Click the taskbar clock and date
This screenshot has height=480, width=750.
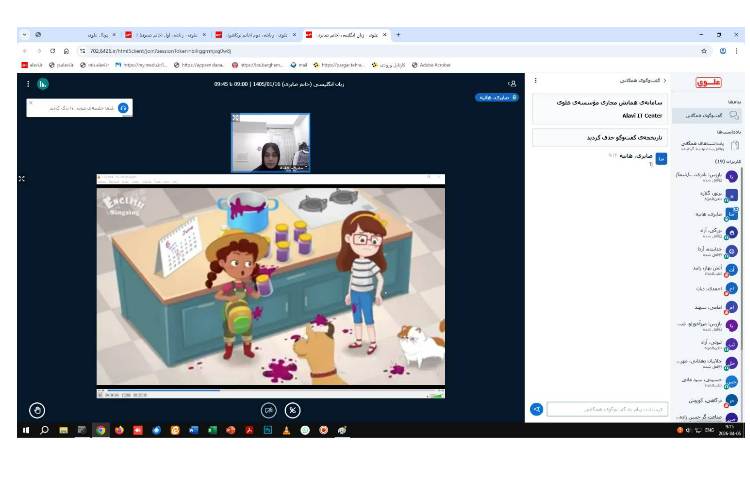[732, 430]
